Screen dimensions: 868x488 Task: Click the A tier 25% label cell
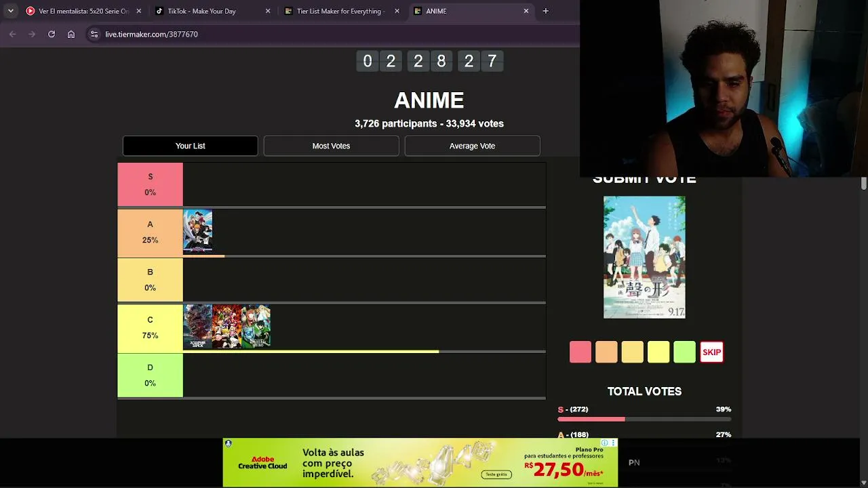pyautogui.click(x=150, y=232)
